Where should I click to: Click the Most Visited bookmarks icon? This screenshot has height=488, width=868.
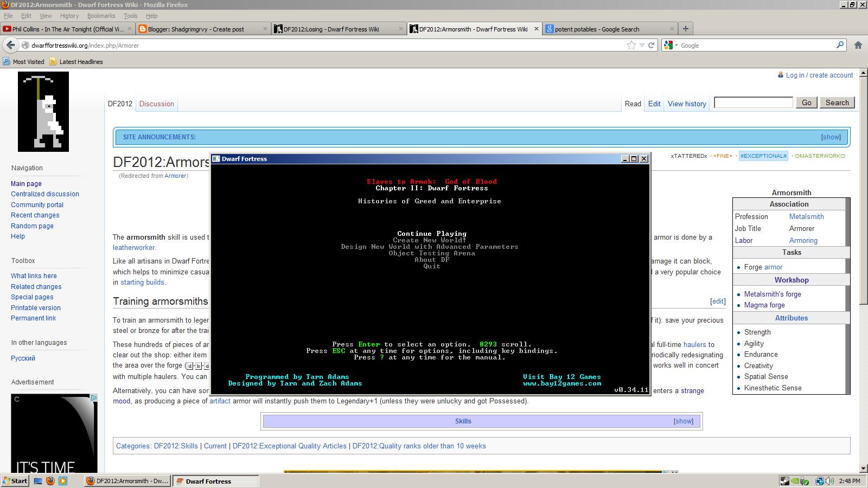tap(7, 62)
